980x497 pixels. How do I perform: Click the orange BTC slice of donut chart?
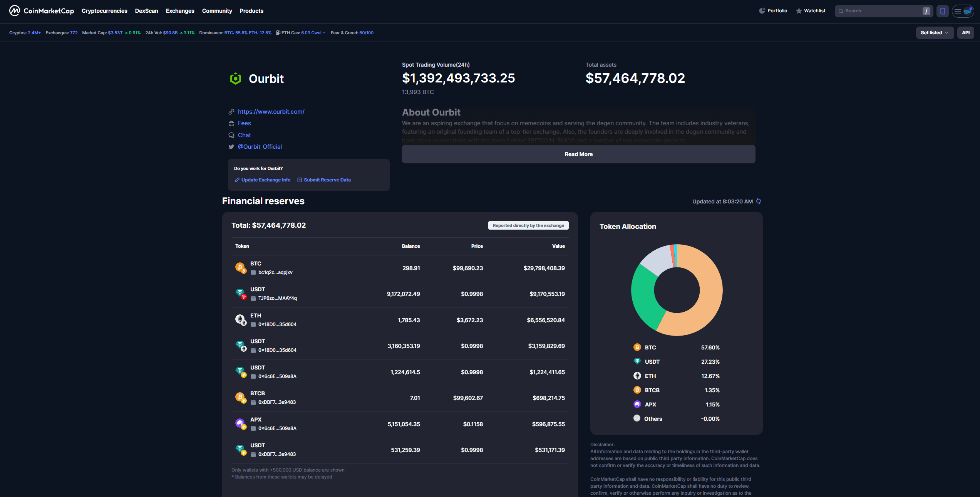pyautogui.click(x=710, y=294)
